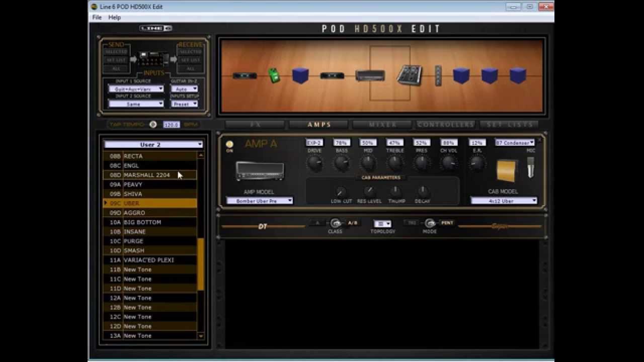
Task: Toggle the Amp A ON light
Action: pos(229,144)
